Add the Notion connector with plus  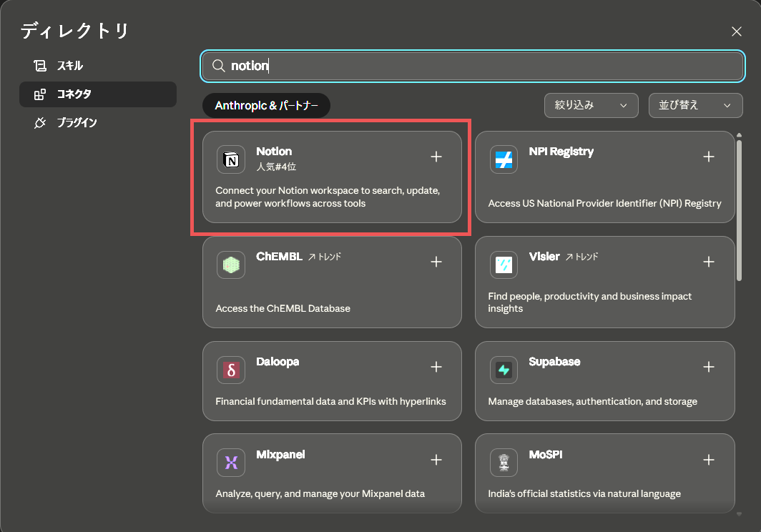[x=436, y=157]
